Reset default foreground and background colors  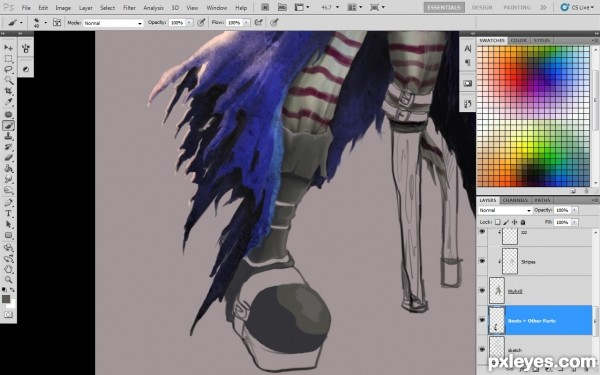tap(4, 290)
